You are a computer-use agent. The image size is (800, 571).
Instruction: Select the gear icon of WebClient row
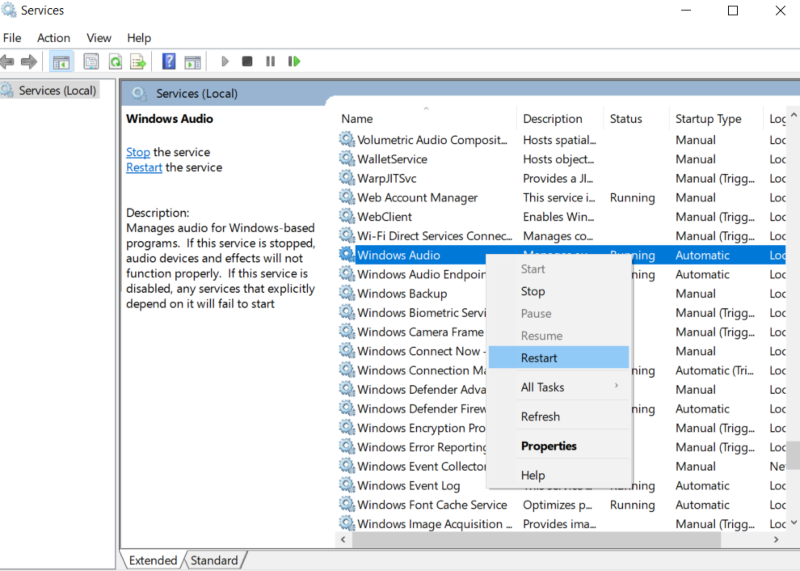click(x=347, y=216)
